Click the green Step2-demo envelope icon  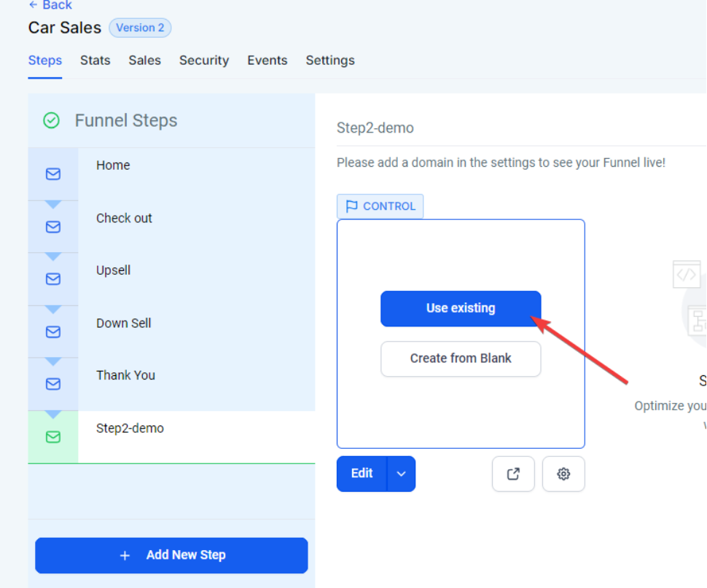point(53,437)
